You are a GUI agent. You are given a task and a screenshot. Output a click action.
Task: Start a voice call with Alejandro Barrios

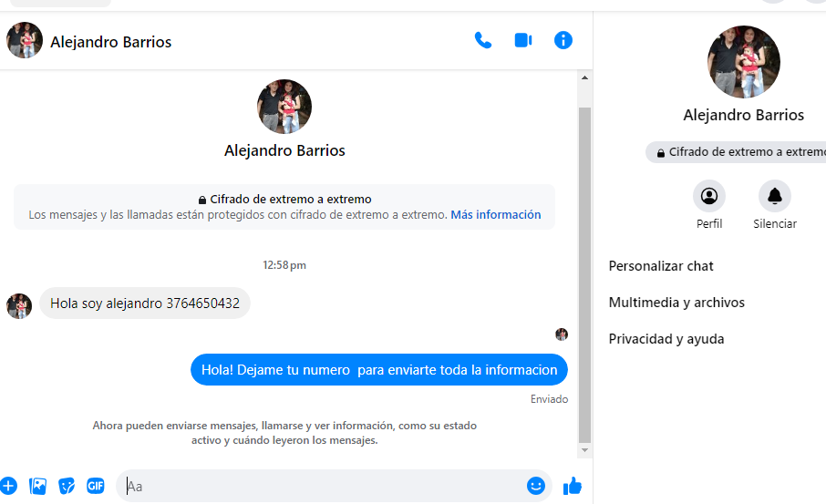click(x=482, y=40)
